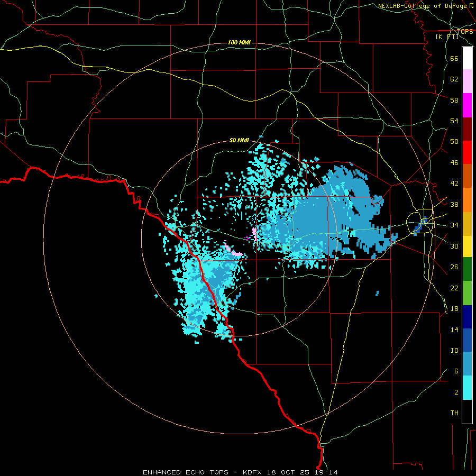Click the 18 scale label
The height and width of the screenshot is (476, 476).
[454, 308]
